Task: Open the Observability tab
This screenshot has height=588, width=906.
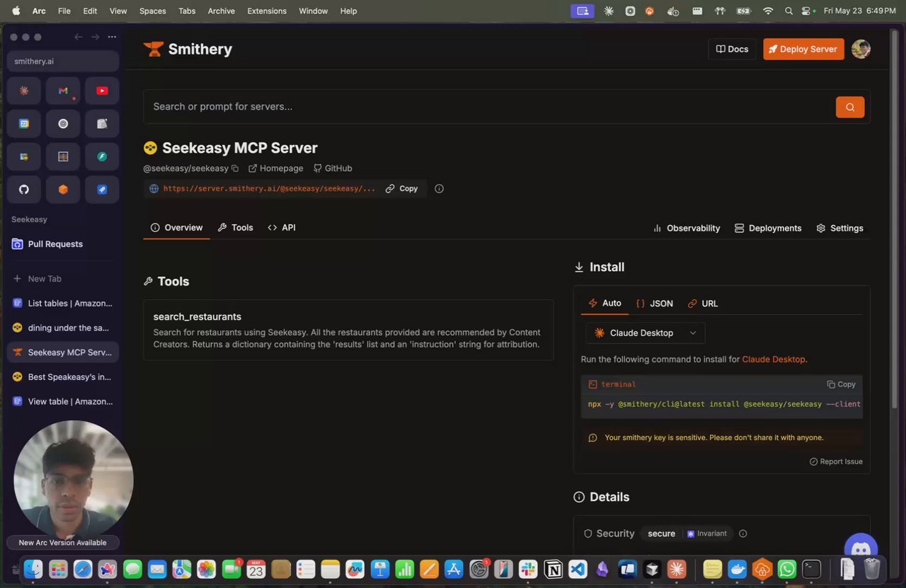Action: [x=686, y=228]
